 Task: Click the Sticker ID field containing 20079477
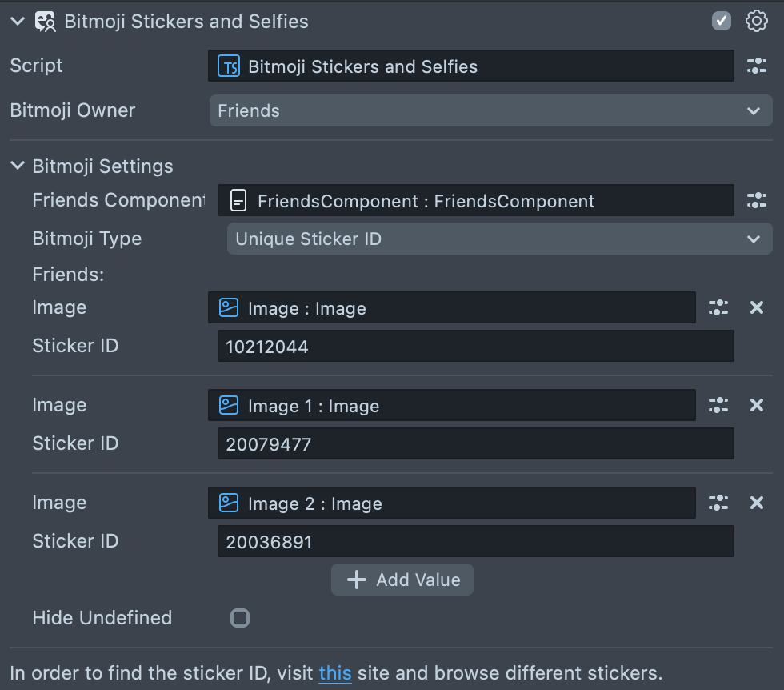coord(475,444)
